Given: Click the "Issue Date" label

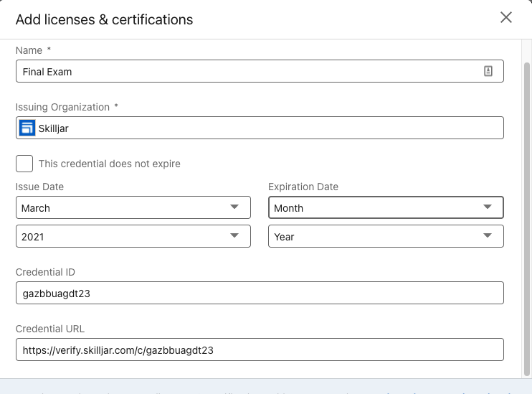Looking at the screenshot, I should tap(39, 187).
